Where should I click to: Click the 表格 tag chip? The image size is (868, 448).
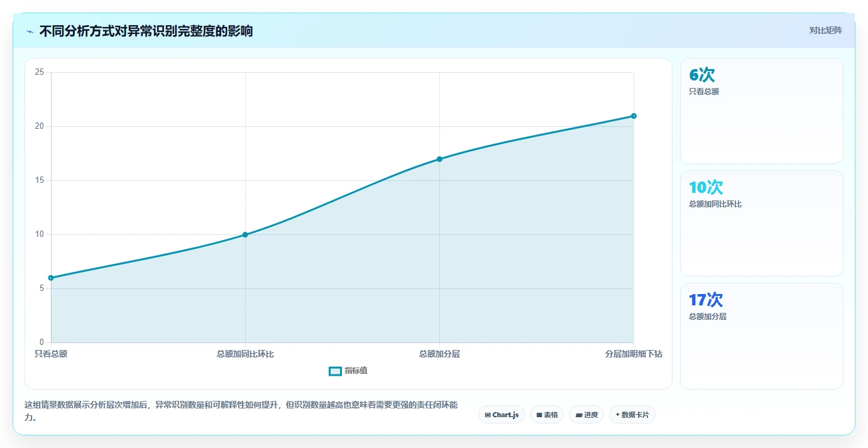point(547,415)
